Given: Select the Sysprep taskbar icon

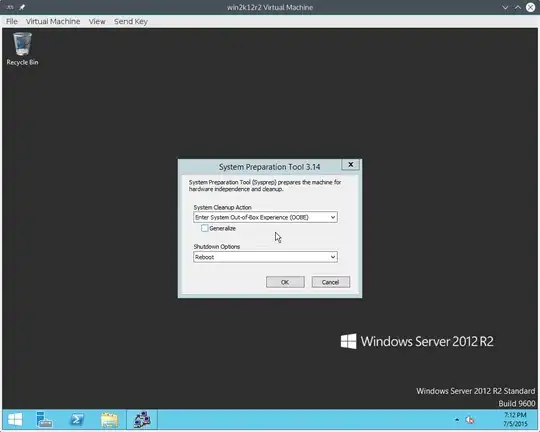Looking at the screenshot, I should [x=142, y=420].
